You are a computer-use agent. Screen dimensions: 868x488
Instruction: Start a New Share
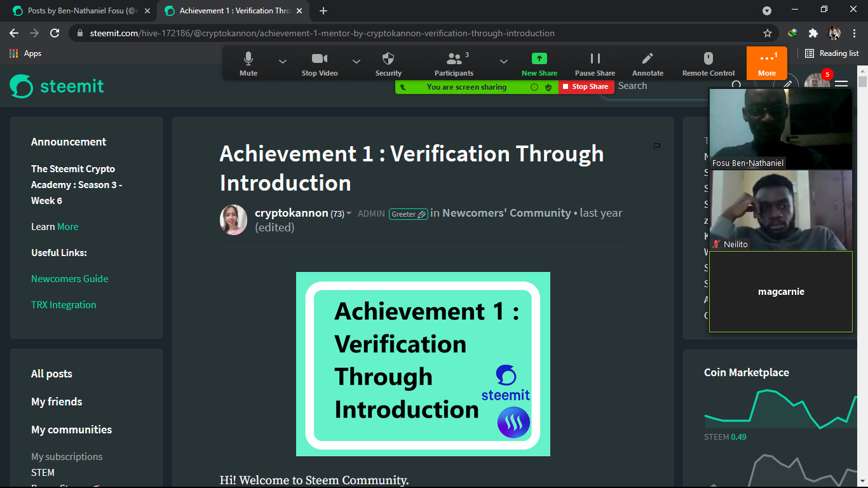[539, 64]
